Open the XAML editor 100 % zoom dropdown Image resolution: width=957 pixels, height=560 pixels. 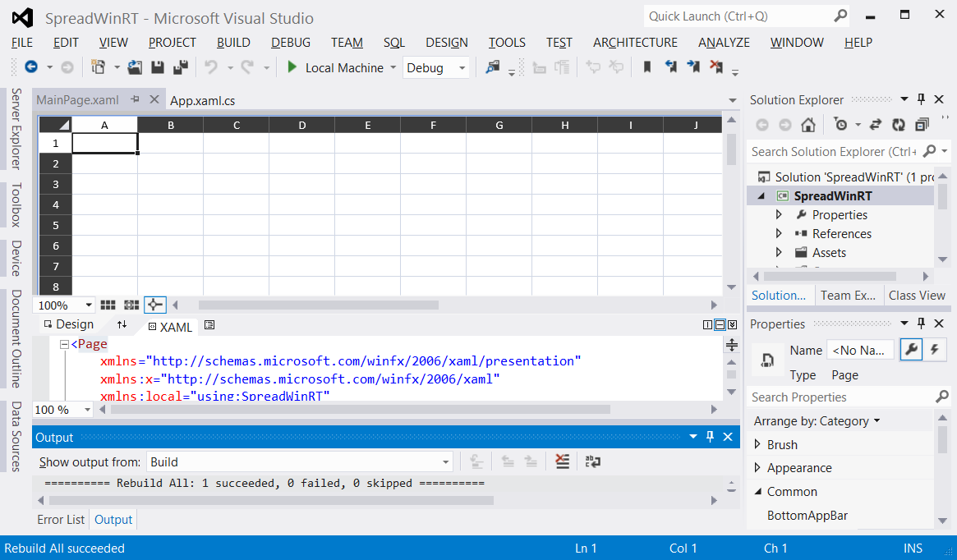pyautogui.click(x=87, y=409)
